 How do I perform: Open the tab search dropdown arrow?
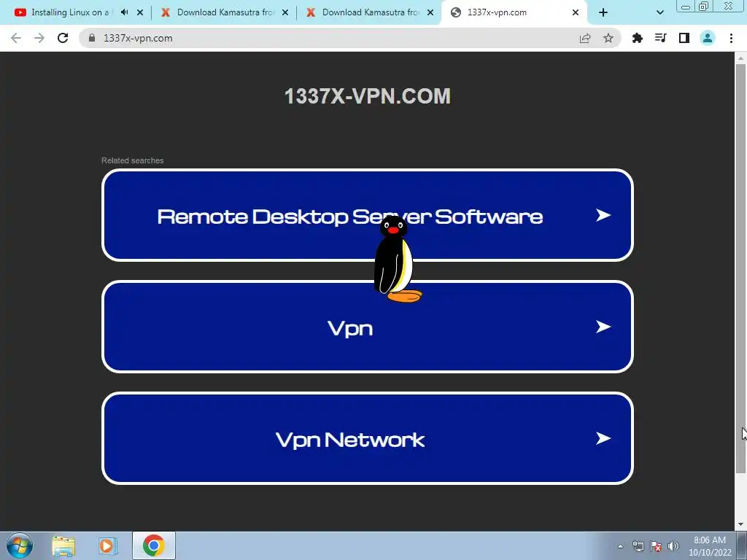click(x=659, y=13)
